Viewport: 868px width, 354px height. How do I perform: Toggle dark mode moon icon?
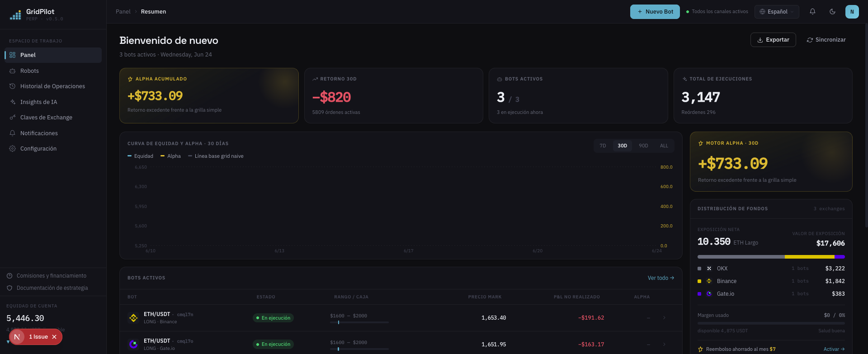click(832, 12)
